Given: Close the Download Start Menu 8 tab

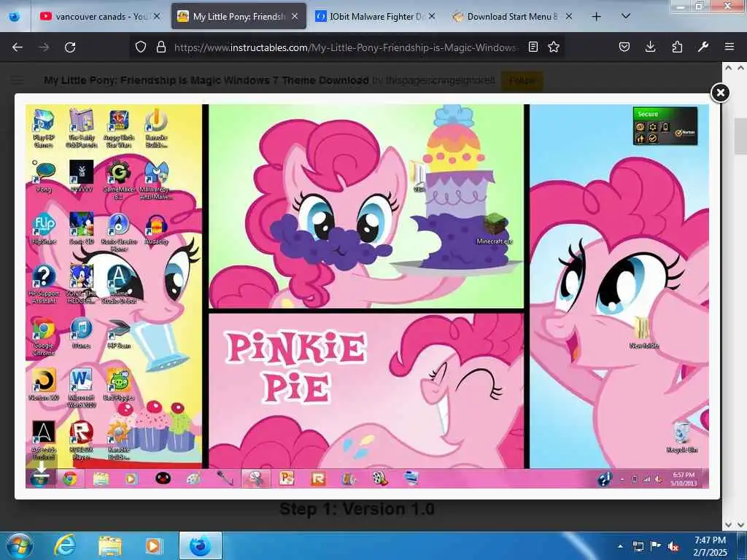Looking at the screenshot, I should click(569, 16).
